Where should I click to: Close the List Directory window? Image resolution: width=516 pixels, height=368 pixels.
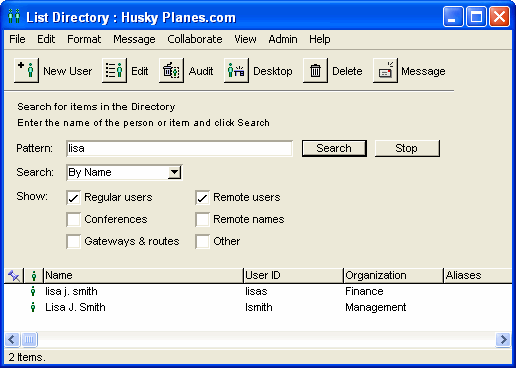tap(499, 16)
